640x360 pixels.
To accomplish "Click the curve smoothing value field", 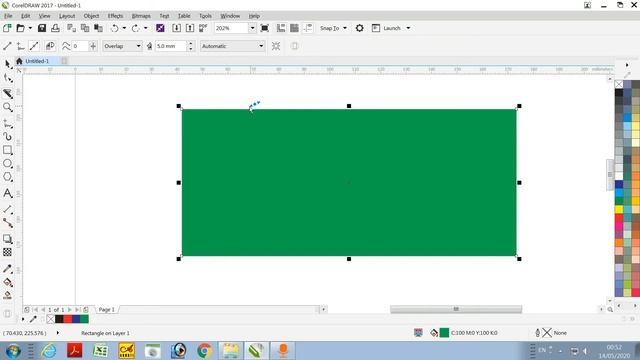I will tap(80, 46).
